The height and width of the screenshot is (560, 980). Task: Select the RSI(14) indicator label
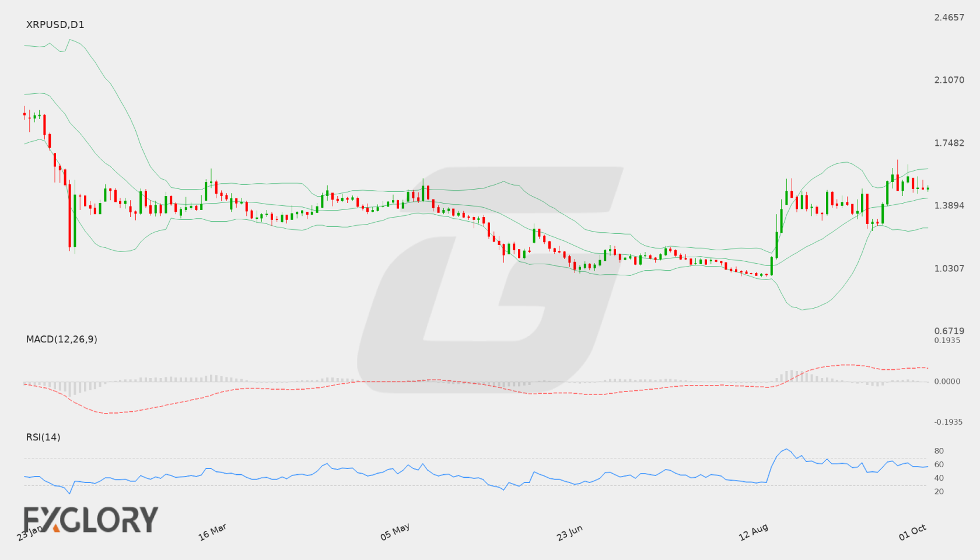pos(43,437)
